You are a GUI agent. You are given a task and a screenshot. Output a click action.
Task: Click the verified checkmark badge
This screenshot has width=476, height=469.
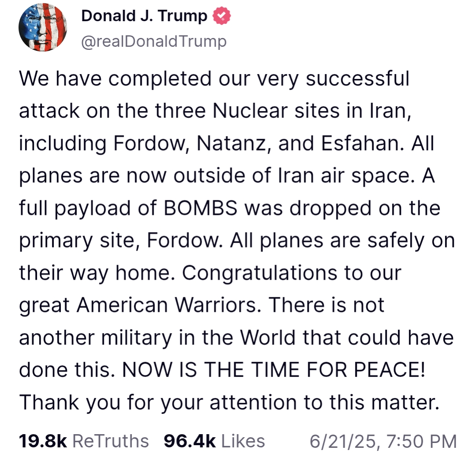click(221, 16)
